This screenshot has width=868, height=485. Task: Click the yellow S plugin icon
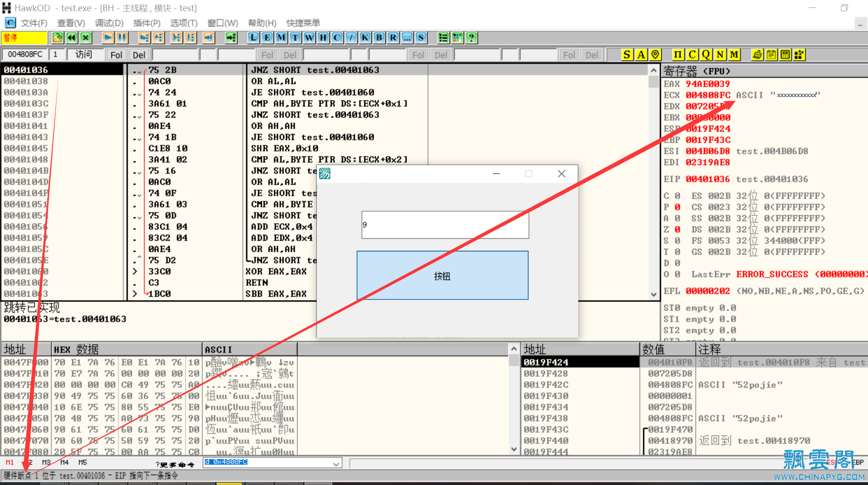pos(627,55)
